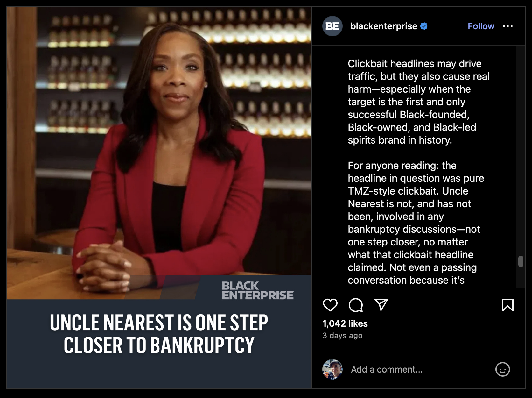Click the caption paragraph starting 'Clickbait headlines'

click(x=418, y=102)
